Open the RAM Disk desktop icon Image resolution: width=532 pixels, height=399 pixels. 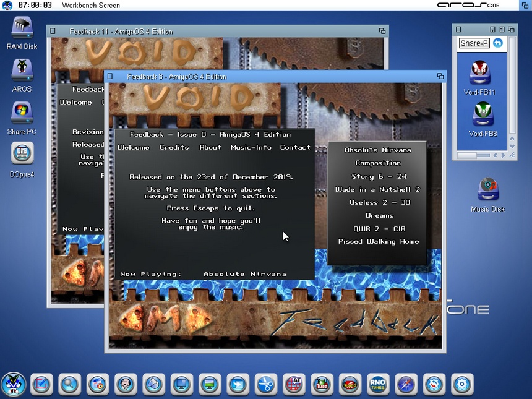coord(22,28)
